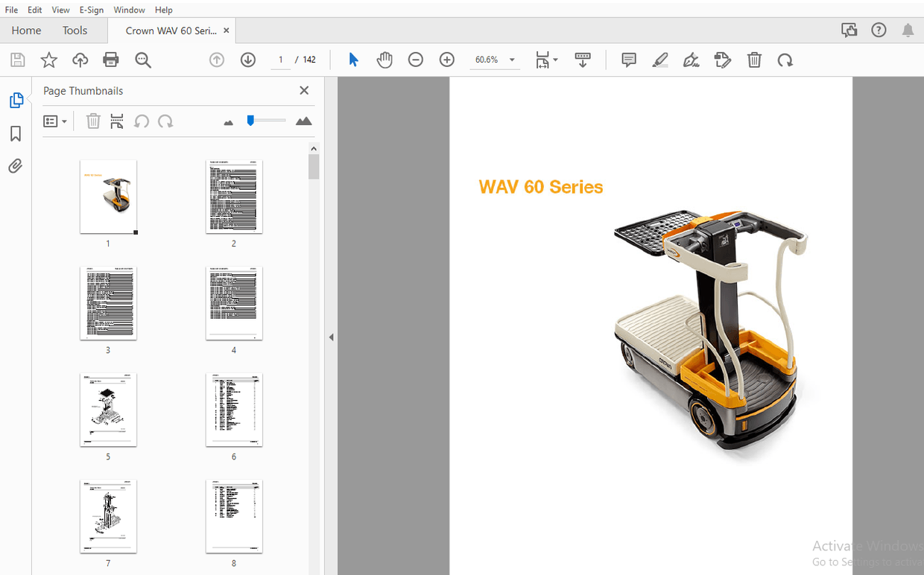Open the zoom percentage dropdown
Screen dimensions: 924x575
click(x=511, y=60)
